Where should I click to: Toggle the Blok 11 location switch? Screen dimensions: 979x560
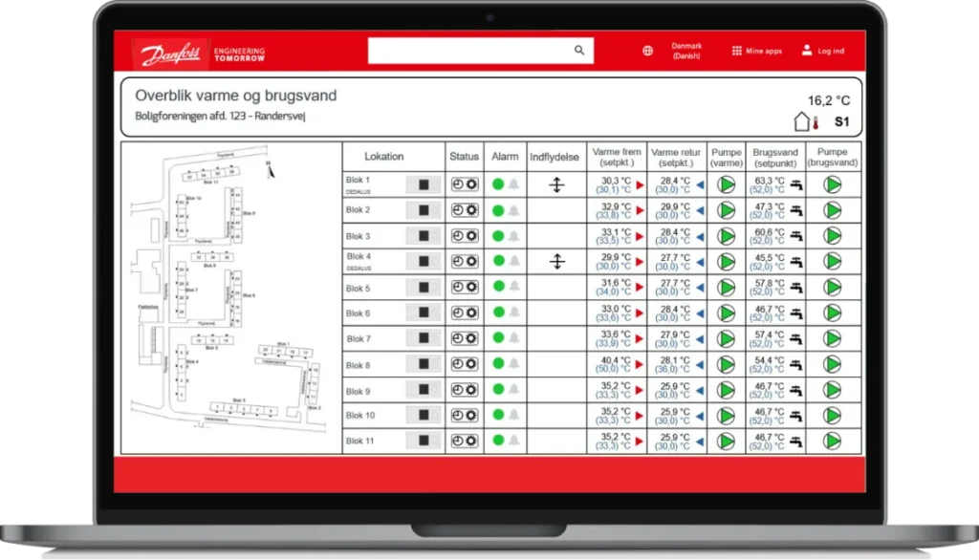pos(424,441)
